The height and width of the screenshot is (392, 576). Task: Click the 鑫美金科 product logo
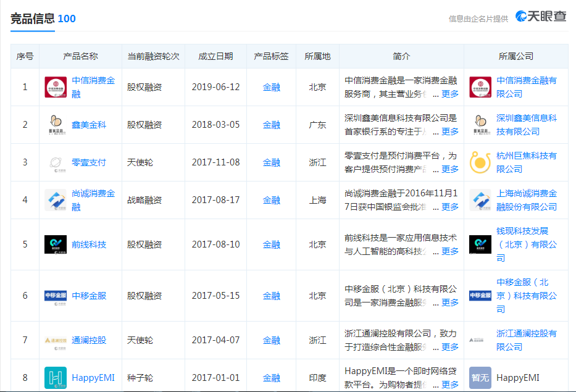click(56, 125)
